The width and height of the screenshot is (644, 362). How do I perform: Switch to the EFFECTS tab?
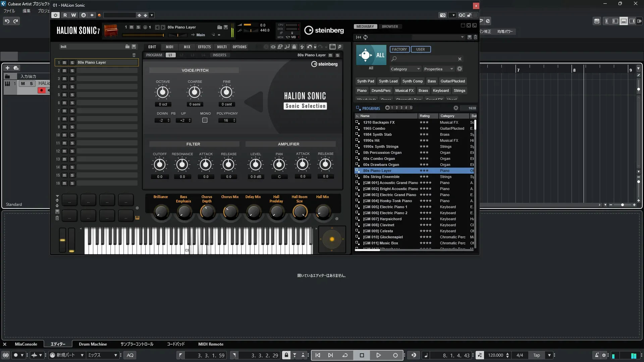(x=204, y=47)
